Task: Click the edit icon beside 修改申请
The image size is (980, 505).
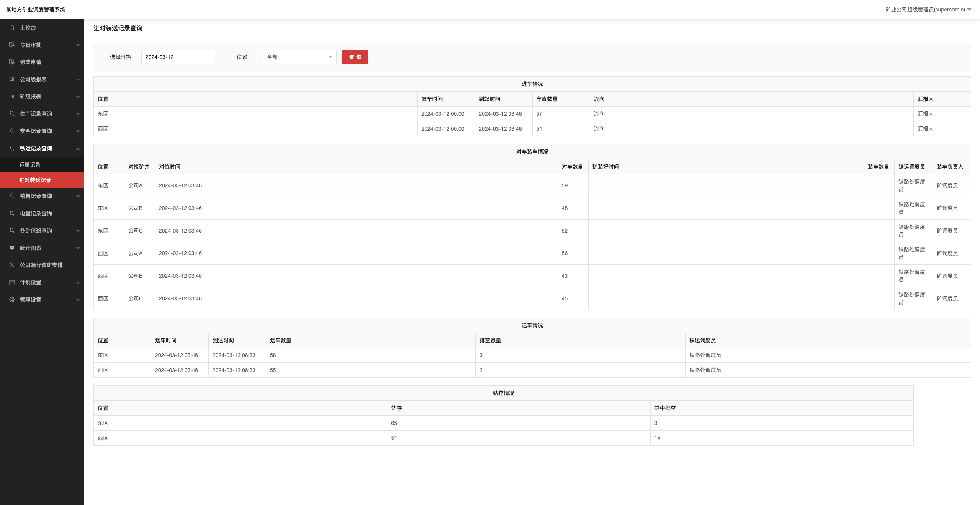Action: [x=12, y=62]
